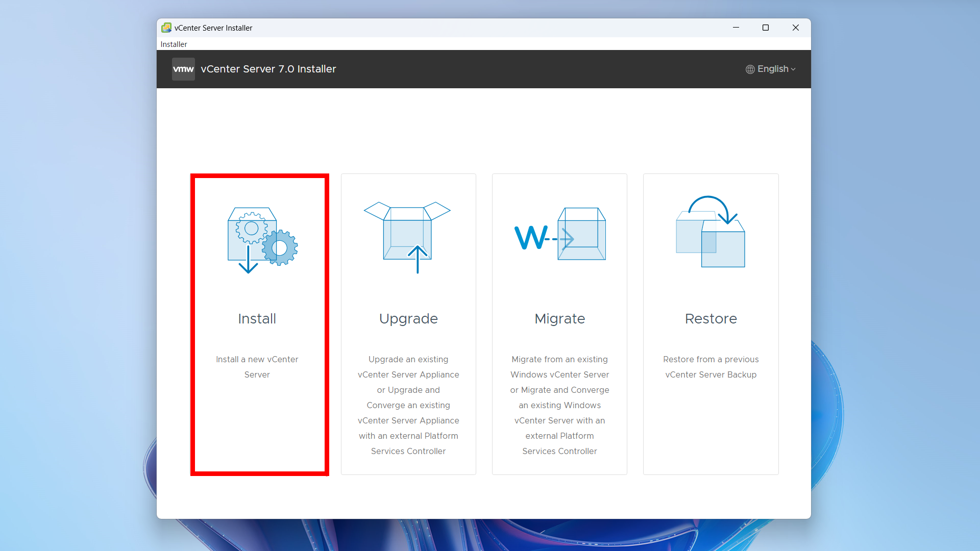980x551 pixels.
Task: Click vCenter Server Installer title bar icon
Action: click(166, 28)
